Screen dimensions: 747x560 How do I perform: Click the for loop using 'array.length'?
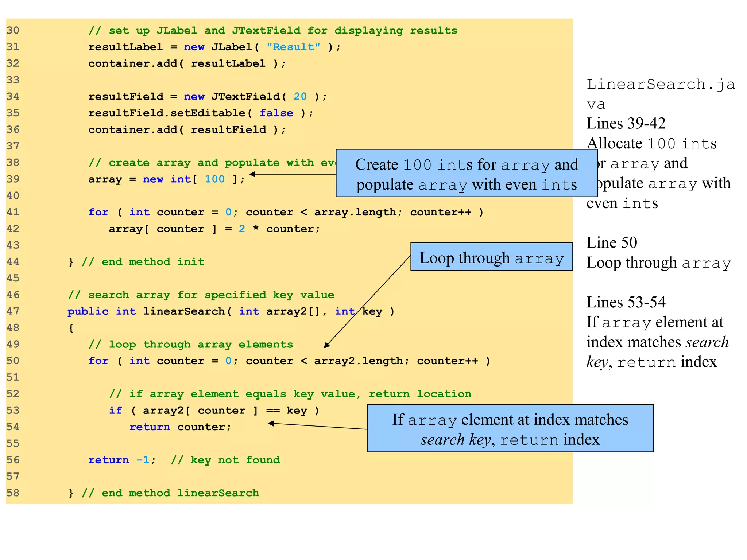coord(286,212)
